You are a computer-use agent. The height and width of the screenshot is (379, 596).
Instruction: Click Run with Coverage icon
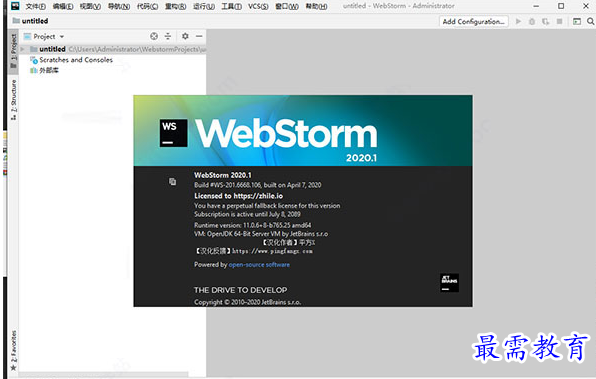point(545,21)
